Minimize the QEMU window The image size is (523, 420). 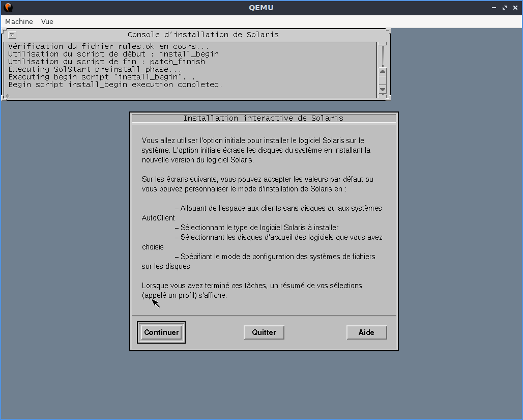pyautogui.click(x=493, y=7)
